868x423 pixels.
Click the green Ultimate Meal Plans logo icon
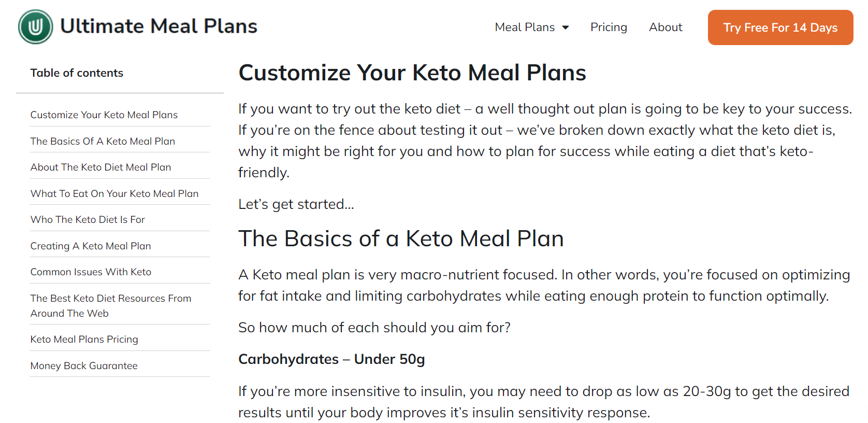(x=35, y=27)
